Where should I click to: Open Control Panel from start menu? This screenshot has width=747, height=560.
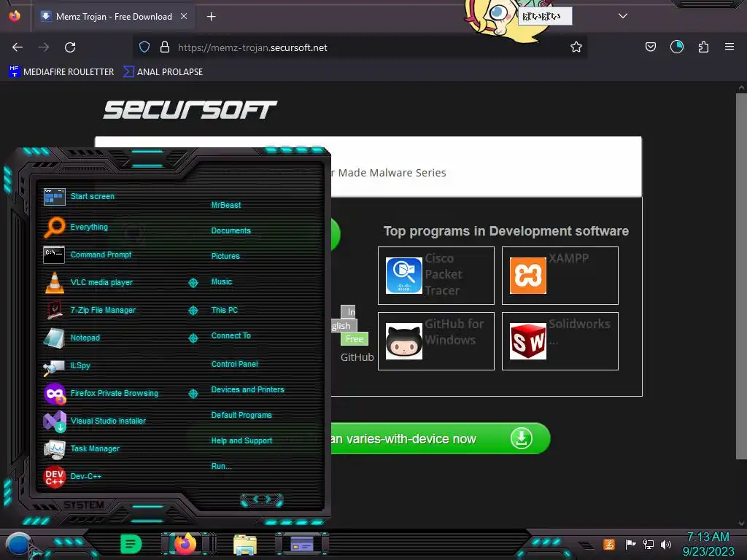coord(234,364)
